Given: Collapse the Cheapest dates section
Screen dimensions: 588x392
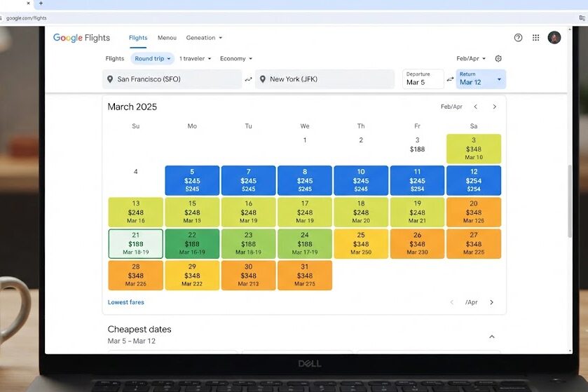Looking at the screenshot, I should pos(491,337).
